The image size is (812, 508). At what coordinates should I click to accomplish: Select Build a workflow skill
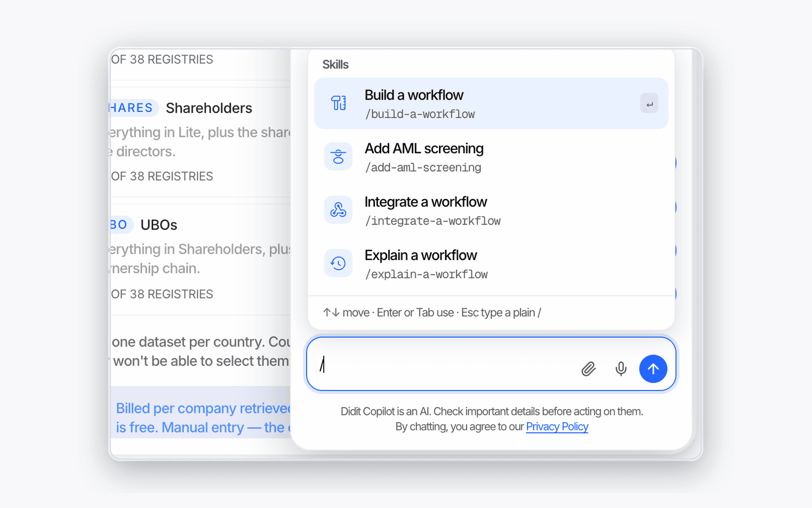click(491, 103)
